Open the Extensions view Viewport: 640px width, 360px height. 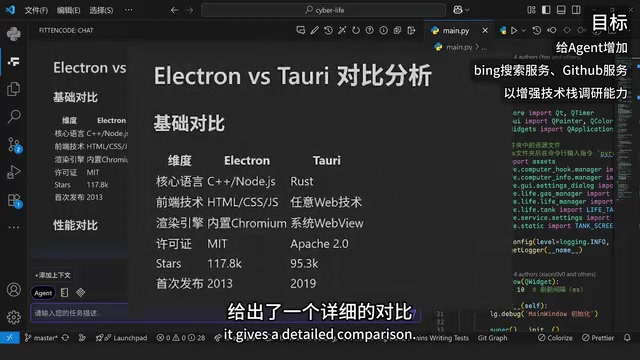pos(14,200)
